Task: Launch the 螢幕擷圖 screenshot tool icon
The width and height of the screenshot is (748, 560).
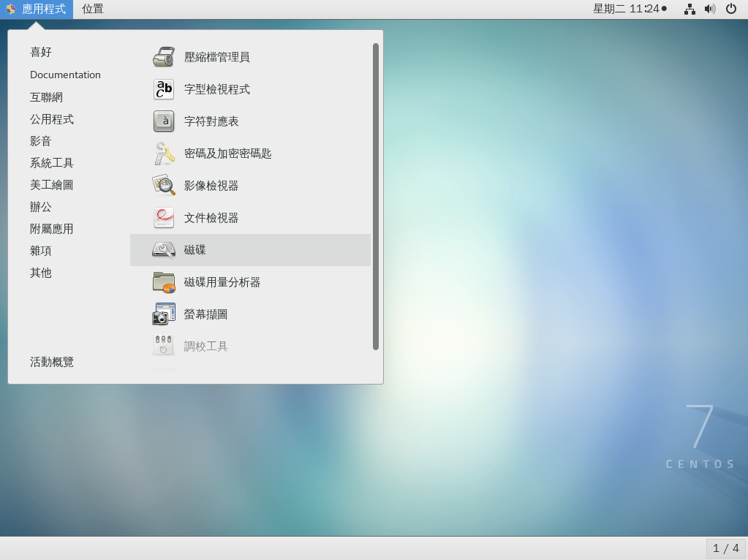Action: click(x=164, y=314)
